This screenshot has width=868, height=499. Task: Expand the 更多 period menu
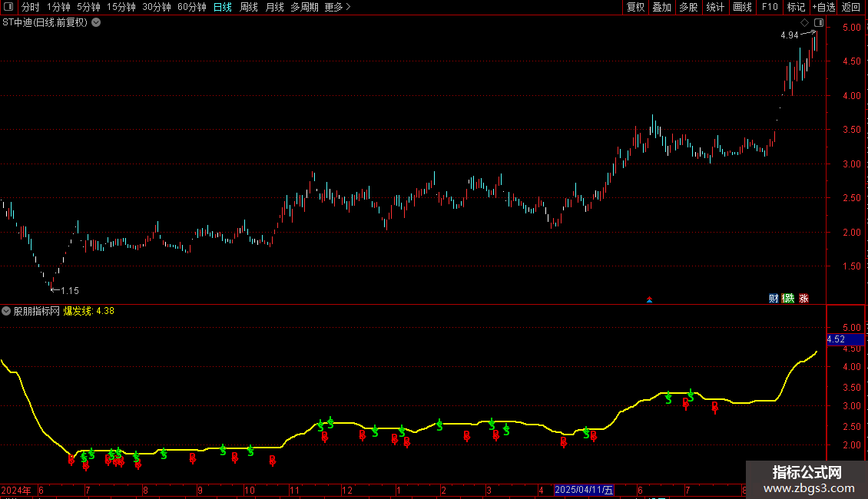(337, 7)
